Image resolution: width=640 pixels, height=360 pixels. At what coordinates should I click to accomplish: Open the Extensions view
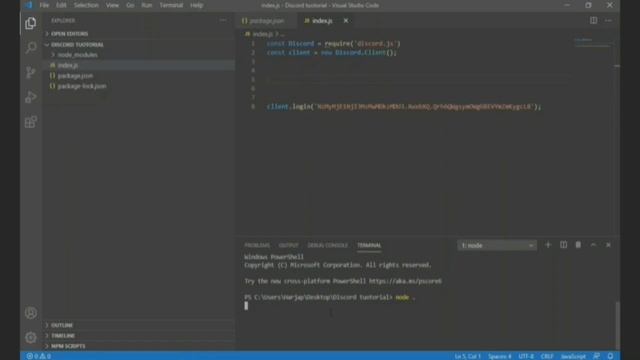point(31,122)
